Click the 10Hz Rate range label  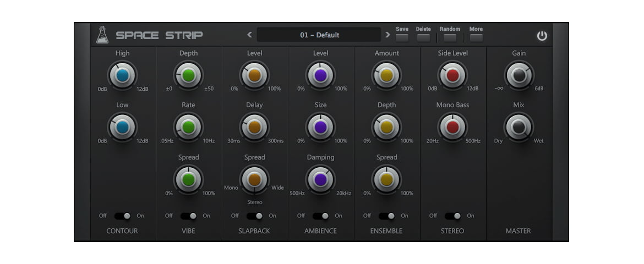click(209, 141)
